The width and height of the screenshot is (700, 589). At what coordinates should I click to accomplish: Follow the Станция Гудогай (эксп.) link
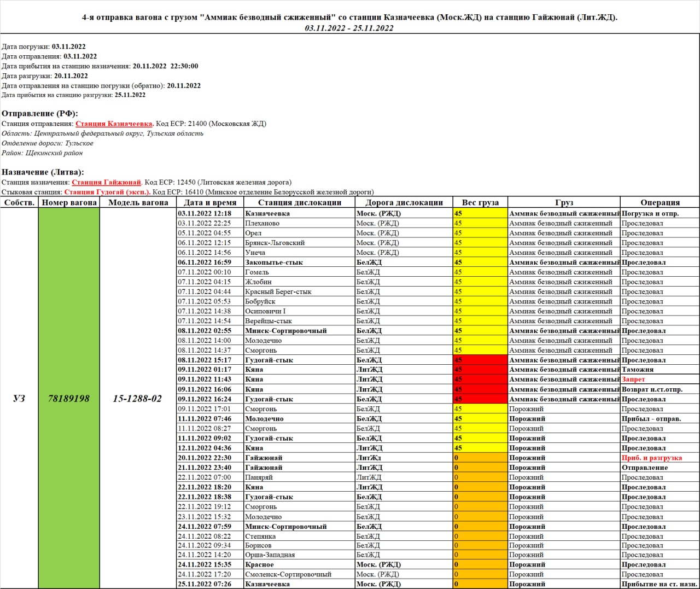tap(107, 192)
